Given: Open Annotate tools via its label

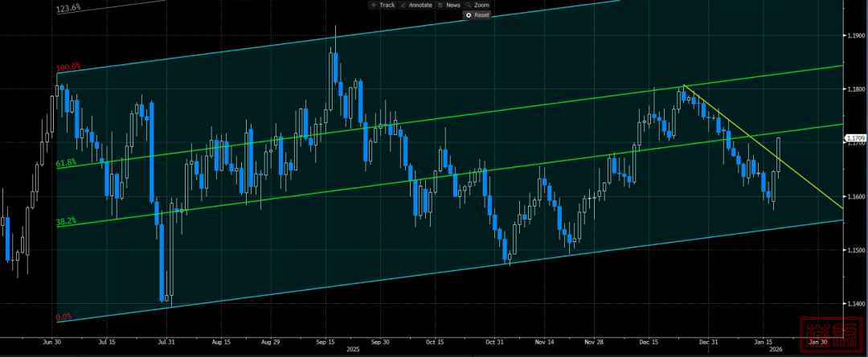Looking at the screenshot, I should [x=420, y=5].
